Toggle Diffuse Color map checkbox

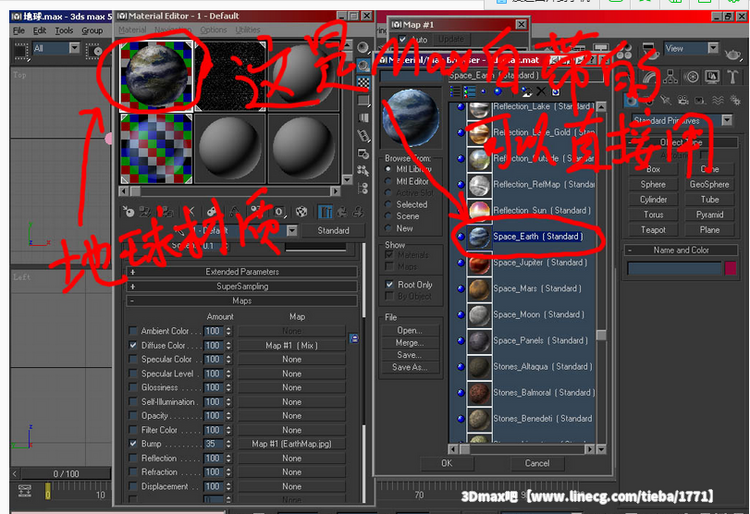tap(133, 345)
